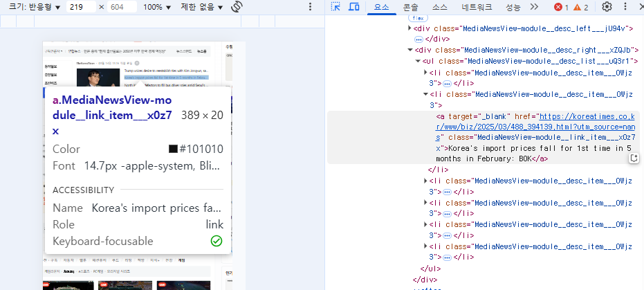Viewport: 644px width, 290px height.
Task: Show the orange warning count badge
Action: point(580,7)
